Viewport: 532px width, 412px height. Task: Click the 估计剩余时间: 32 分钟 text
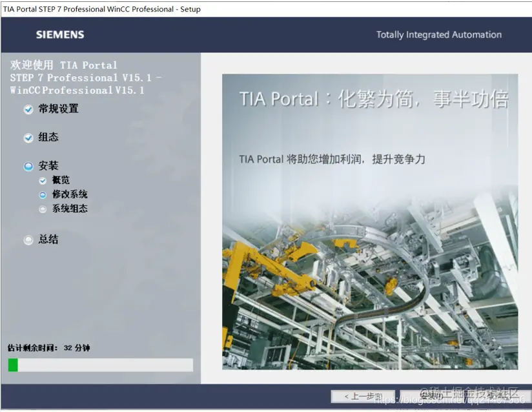click(48, 348)
